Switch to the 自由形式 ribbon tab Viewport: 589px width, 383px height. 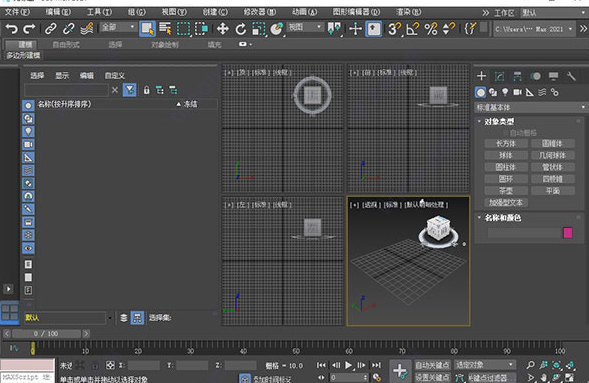pos(66,45)
